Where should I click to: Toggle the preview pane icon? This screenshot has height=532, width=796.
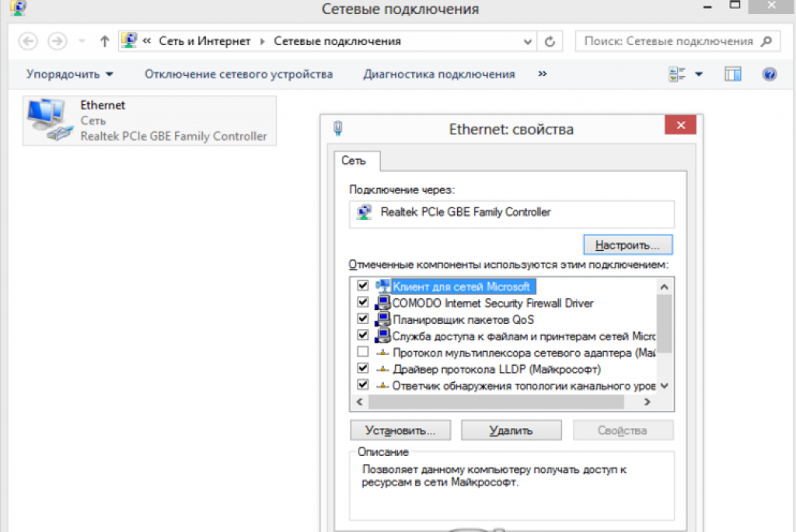pos(733,75)
